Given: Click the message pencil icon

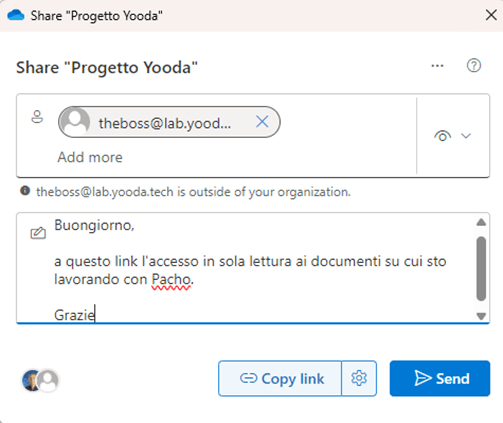Looking at the screenshot, I should (38, 233).
